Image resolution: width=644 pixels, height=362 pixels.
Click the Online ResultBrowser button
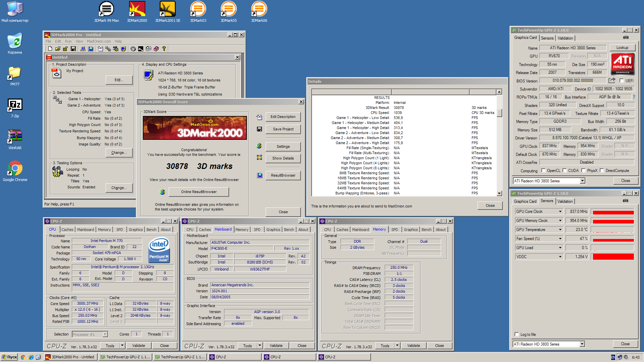199,192
